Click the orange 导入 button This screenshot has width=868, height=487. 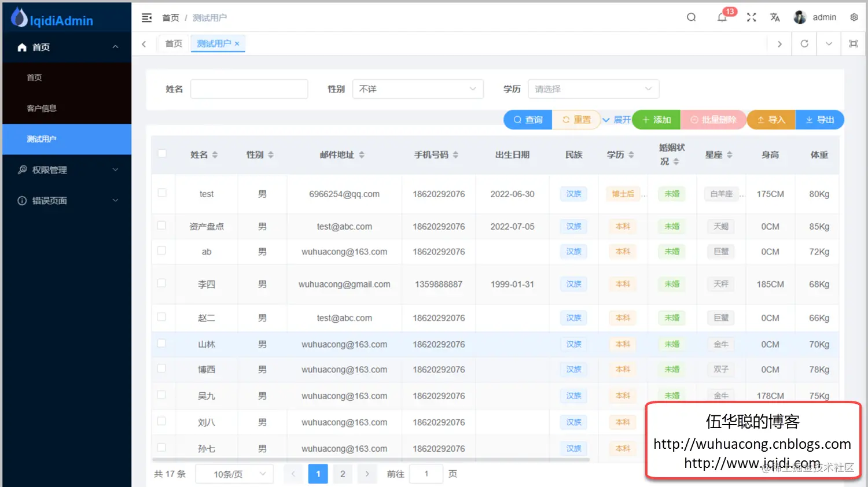(x=771, y=120)
